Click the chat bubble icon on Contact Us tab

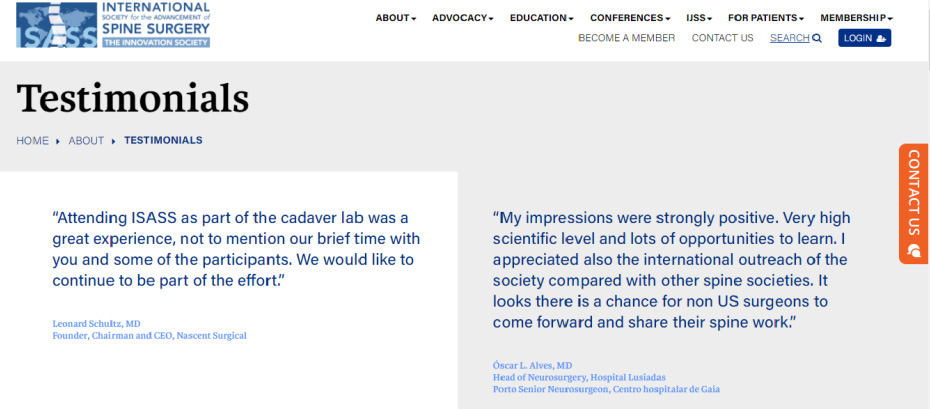pyautogui.click(x=914, y=251)
